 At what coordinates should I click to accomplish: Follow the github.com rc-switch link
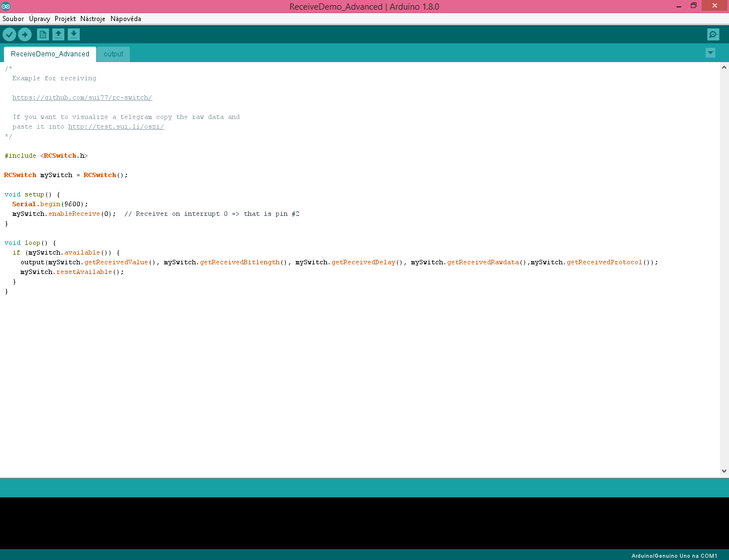point(82,98)
